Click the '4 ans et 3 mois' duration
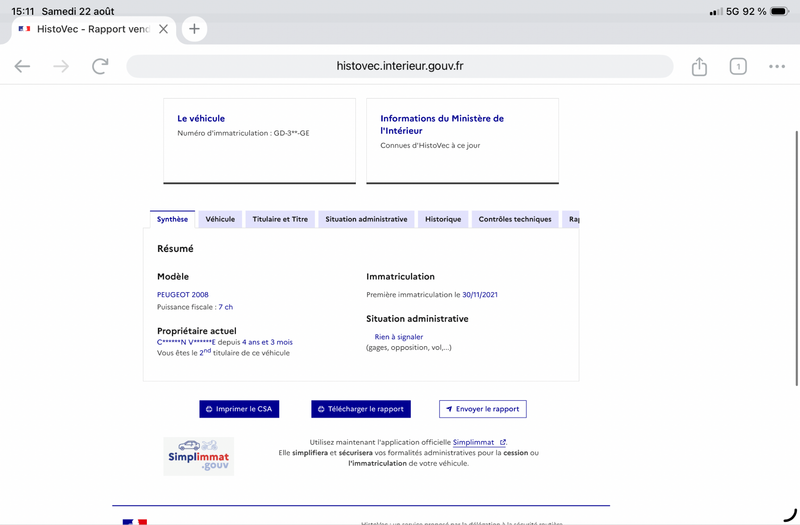Image resolution: width=800 pixels, height=525 pixels. [267, 342]
